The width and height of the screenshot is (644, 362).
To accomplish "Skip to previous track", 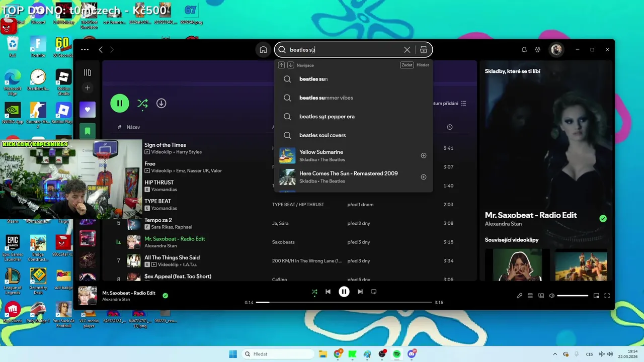I will pyautogui.click(x=328, y=292).
